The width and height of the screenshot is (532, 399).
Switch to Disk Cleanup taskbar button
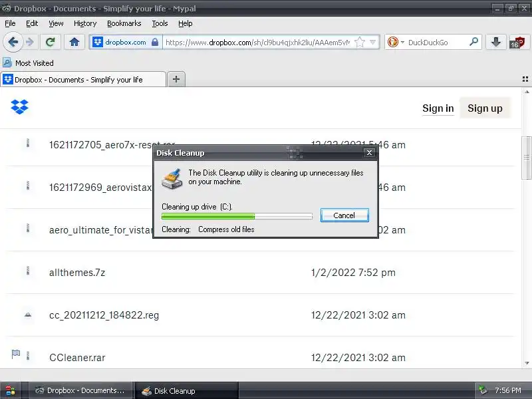click(x=187, y=391)
